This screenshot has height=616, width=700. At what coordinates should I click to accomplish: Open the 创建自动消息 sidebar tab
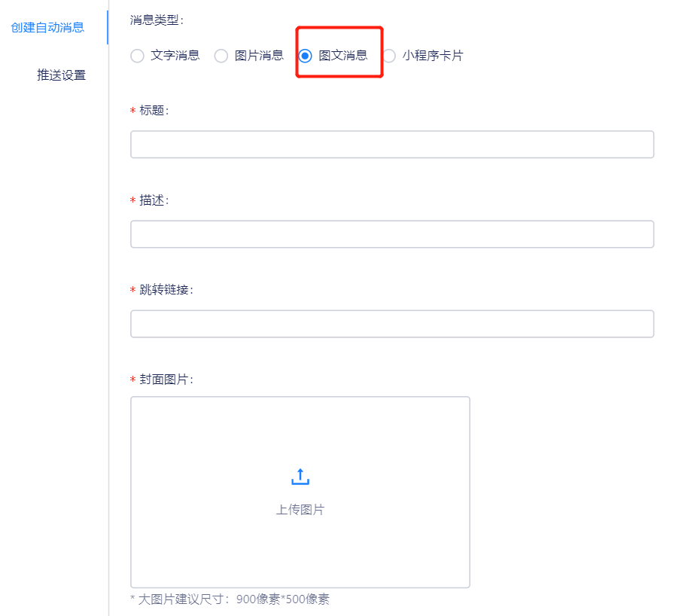tap(47, 28)
